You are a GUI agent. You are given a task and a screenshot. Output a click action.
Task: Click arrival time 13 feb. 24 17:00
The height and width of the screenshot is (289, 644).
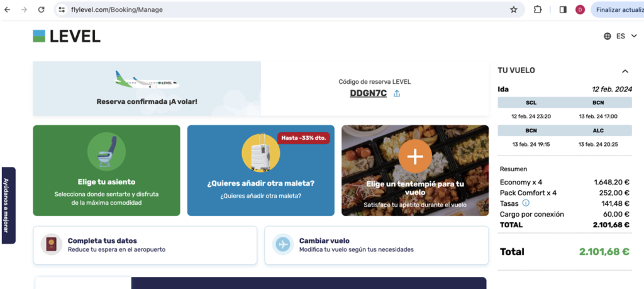(598, 116)
